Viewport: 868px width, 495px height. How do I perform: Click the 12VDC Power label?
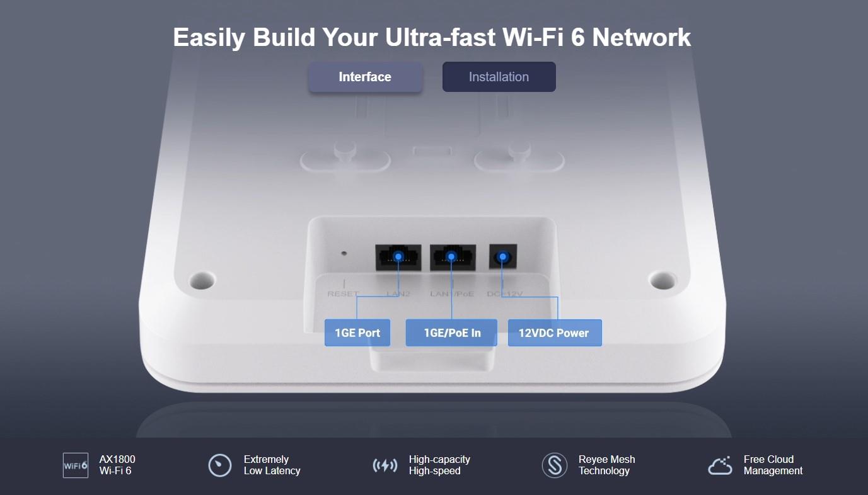(x=555, y=333)
